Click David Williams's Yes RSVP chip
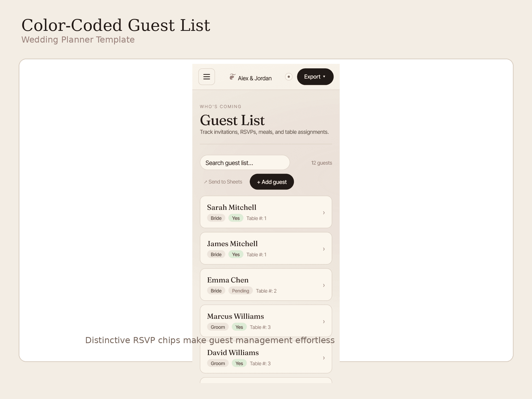Image resolution: width=532 pixels, height=399 pixels. click(x=239, y=363)
